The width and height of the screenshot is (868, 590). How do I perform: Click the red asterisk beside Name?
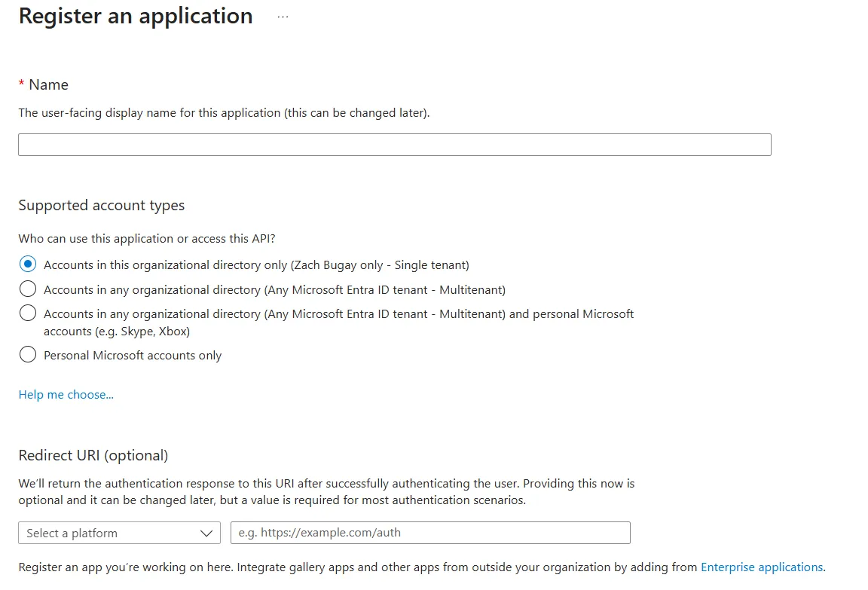click(21, 84)
